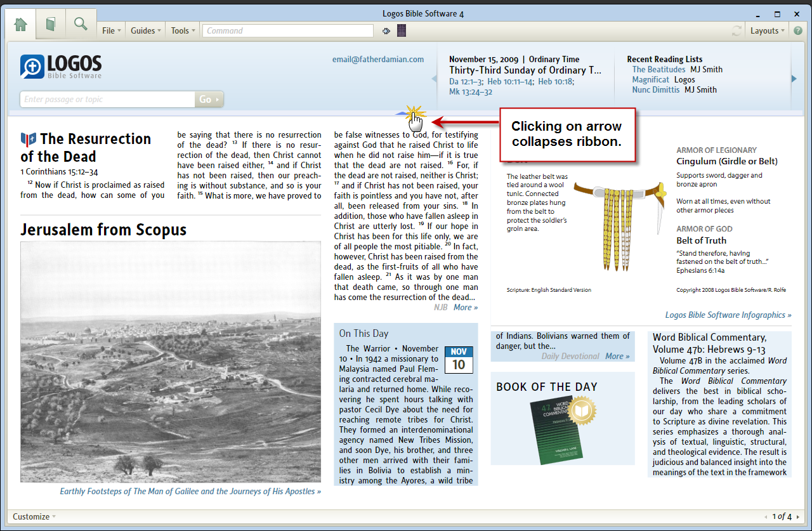Click 'Thirty-Third Sunday of Ordinary T...' title
The width and height of the screenshot is (812, 531).
click(x=525, y=70)
